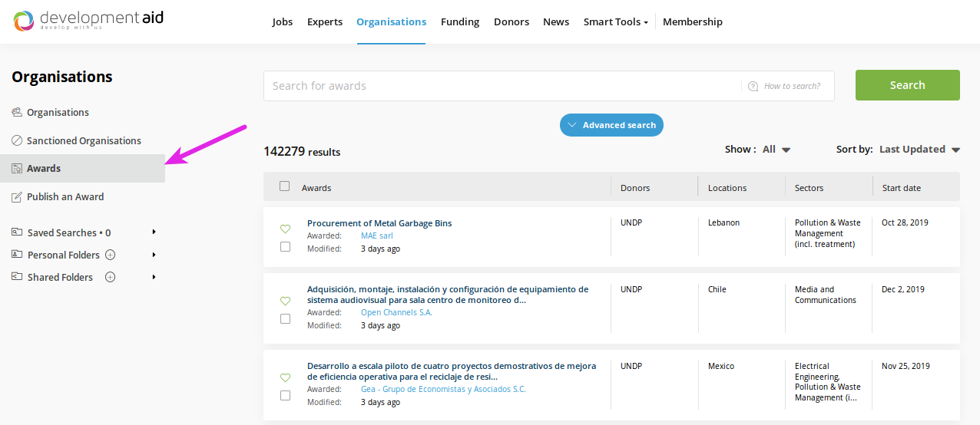Image resolution: width=980 pixels, height=425 pixels.
Task: Click the Sanctioned Organisations sidebar icon
Action: [x=17, y=140]
